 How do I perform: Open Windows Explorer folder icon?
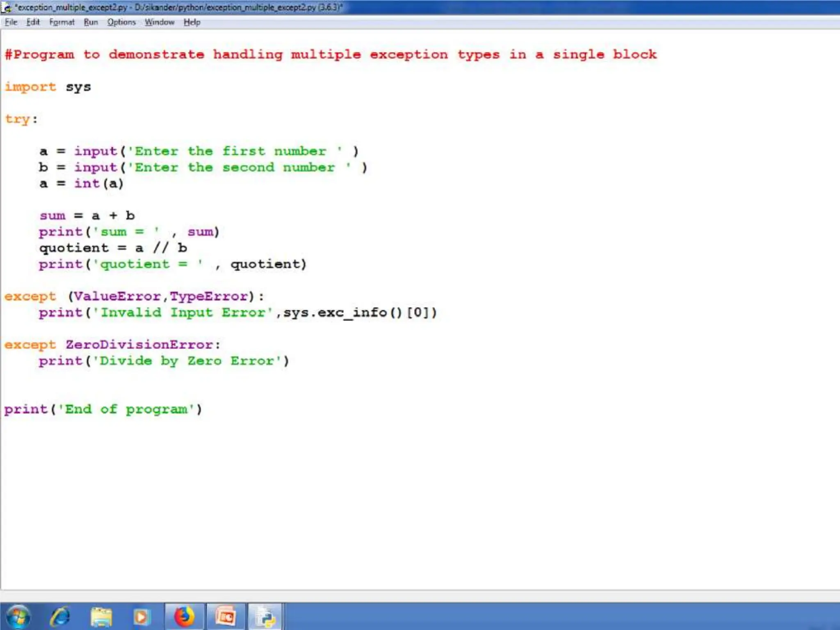click(101, 616)
